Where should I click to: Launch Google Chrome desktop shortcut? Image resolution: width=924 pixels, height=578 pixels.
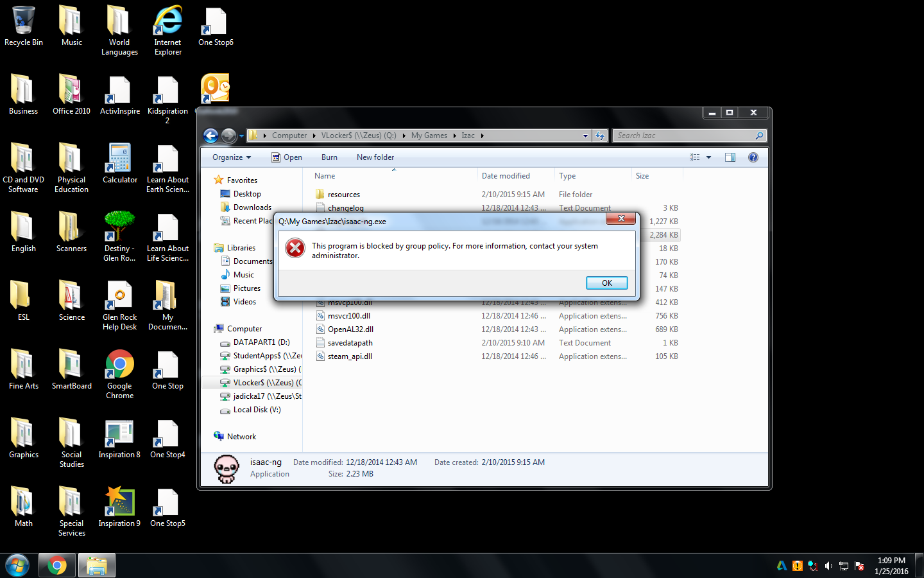119,374
